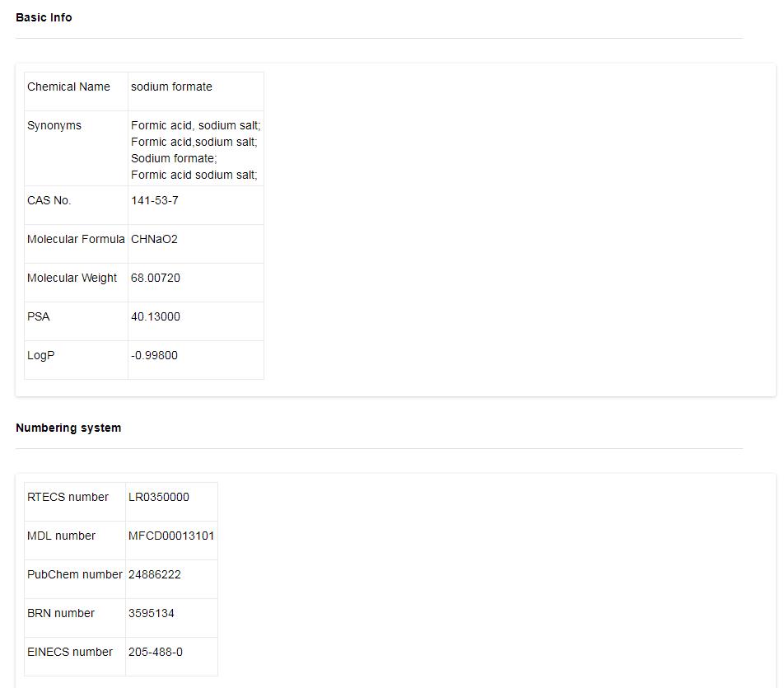Click the PubChem number row label

pos(74,574)
